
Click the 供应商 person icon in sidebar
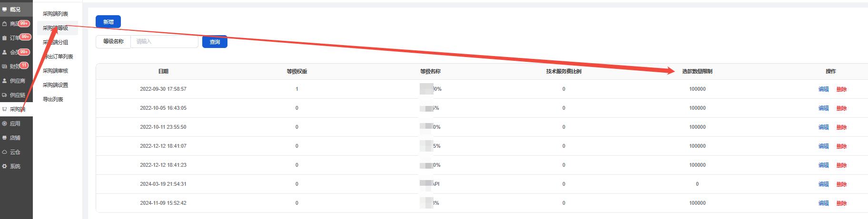[x=5, y=81]
